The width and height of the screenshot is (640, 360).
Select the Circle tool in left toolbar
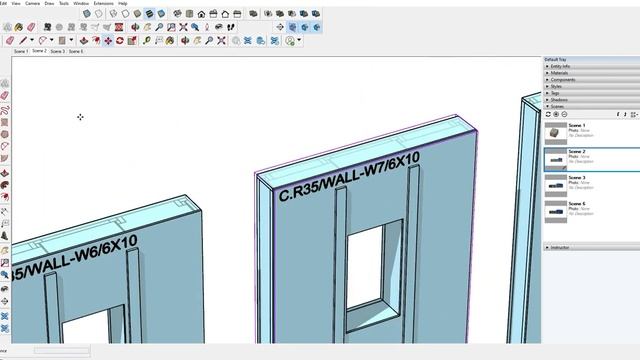4,134
